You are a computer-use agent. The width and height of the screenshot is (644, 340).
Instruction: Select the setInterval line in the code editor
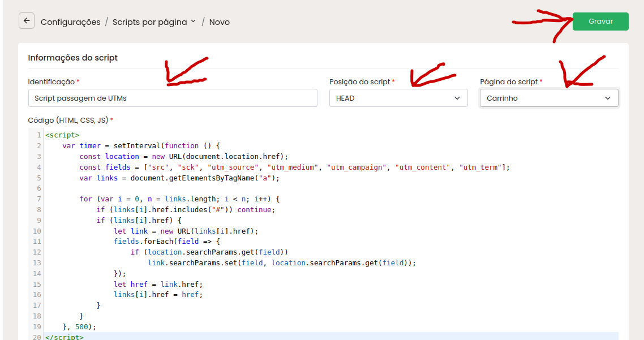(141, 146)
